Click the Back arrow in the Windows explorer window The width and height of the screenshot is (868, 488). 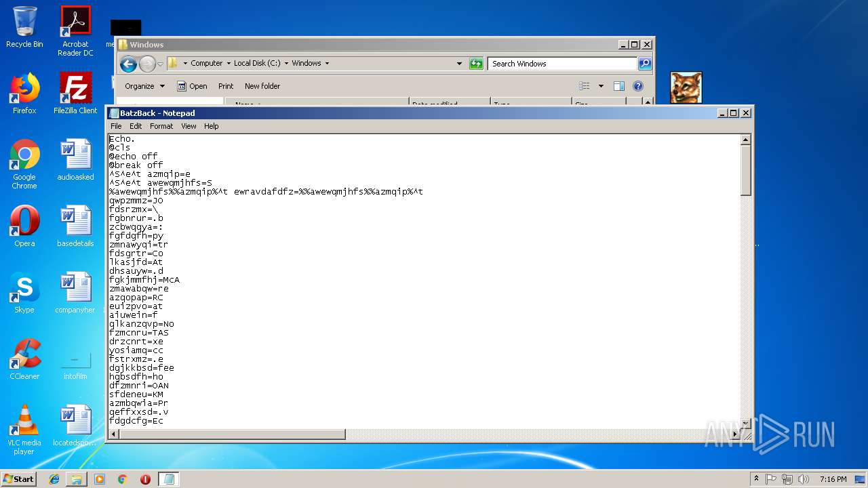click(128, 64)
